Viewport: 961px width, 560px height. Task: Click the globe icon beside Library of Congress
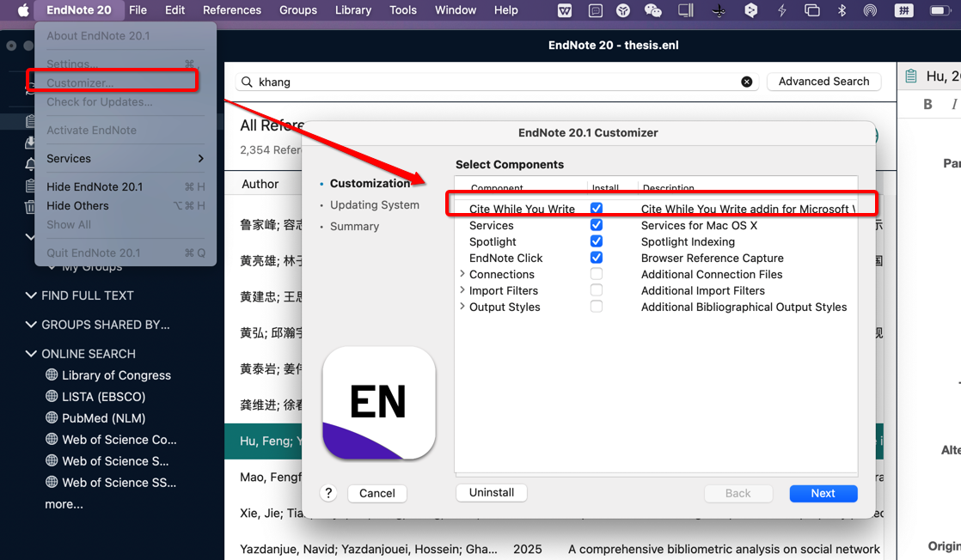click(x=52, y=374)
